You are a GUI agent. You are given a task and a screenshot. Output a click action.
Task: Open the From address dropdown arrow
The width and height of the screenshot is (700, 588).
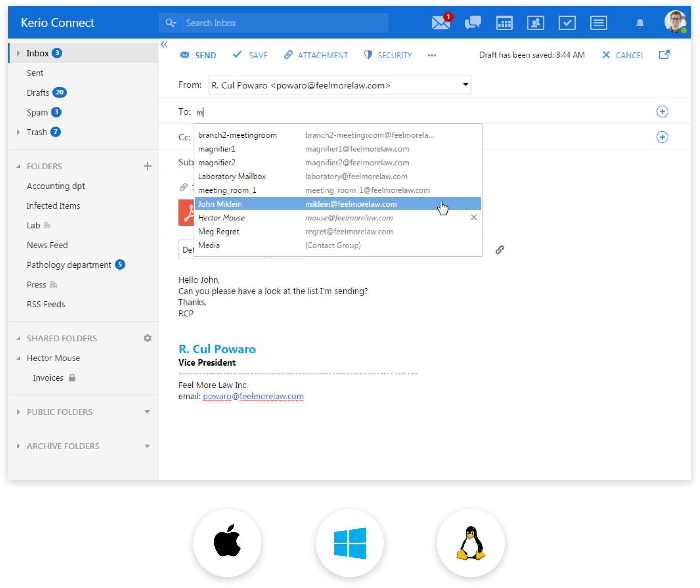465,85
